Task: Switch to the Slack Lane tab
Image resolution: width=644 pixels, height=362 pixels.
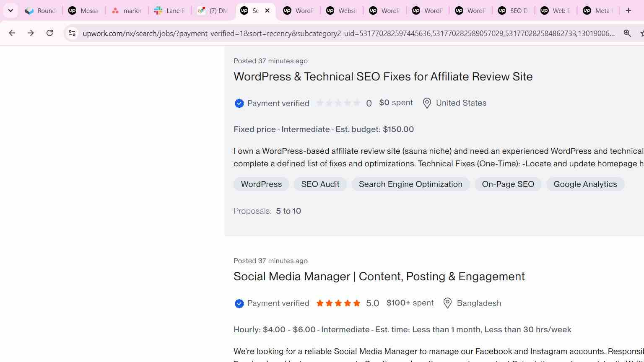Action: [x=169, y=10]
